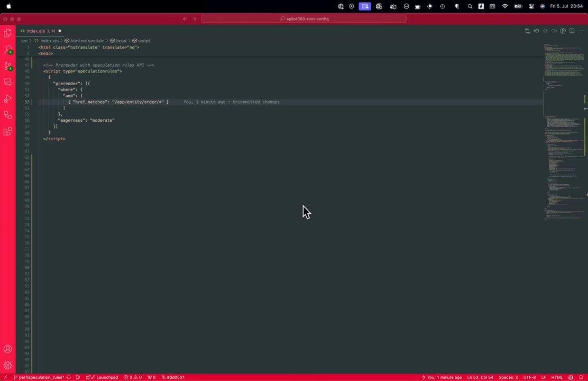Open the chat/comments view in activity bar
This screenshot has width=588, height=381.
click(7, 82)
